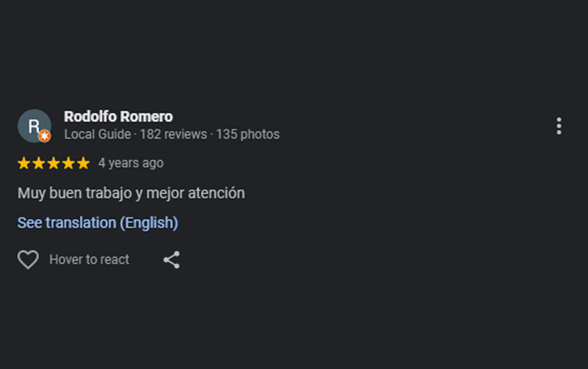Click the heart react icon

28,259
